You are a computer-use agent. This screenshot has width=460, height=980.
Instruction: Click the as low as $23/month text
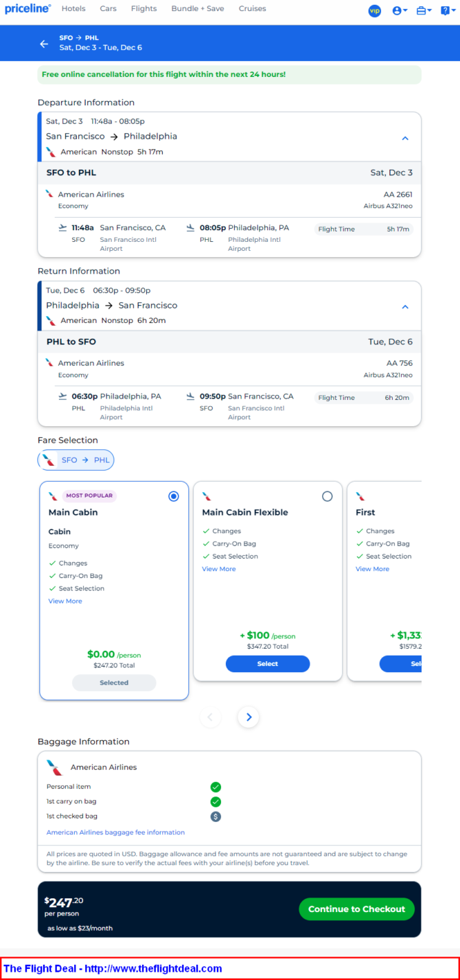point(80,928)
